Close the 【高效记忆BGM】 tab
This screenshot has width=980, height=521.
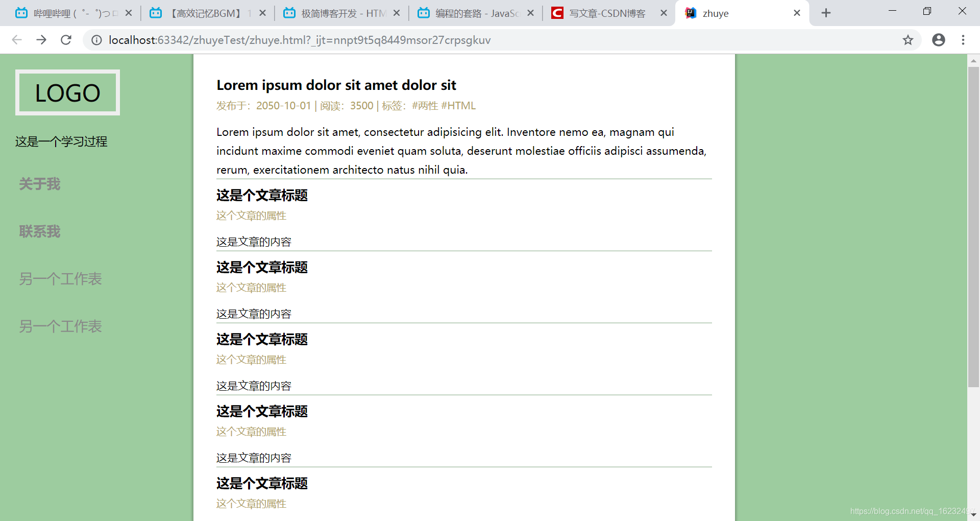[x=262, y=13]
